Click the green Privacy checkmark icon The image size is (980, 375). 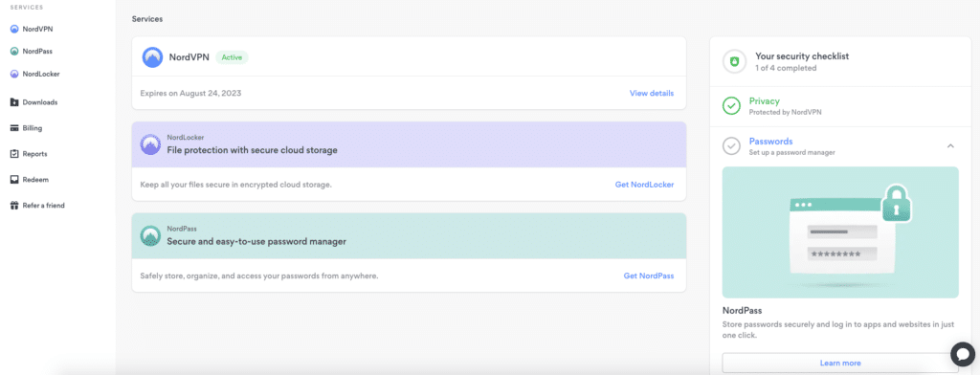(x=731, y=105)
